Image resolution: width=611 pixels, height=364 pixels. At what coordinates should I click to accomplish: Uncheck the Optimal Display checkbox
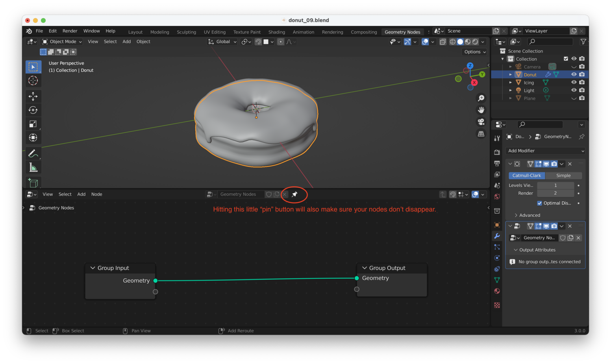point(539,203)
